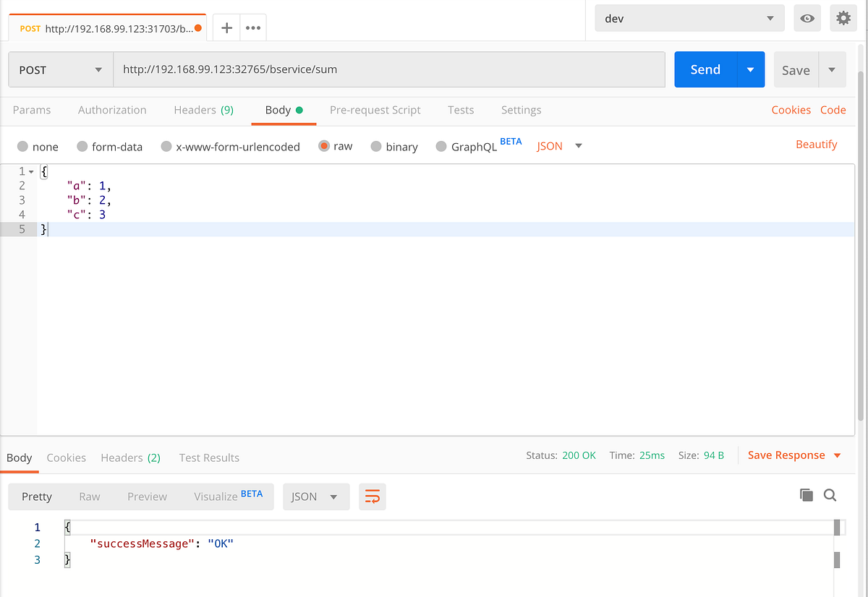
Task: Select the Raw response view tab
Action: 89,497
